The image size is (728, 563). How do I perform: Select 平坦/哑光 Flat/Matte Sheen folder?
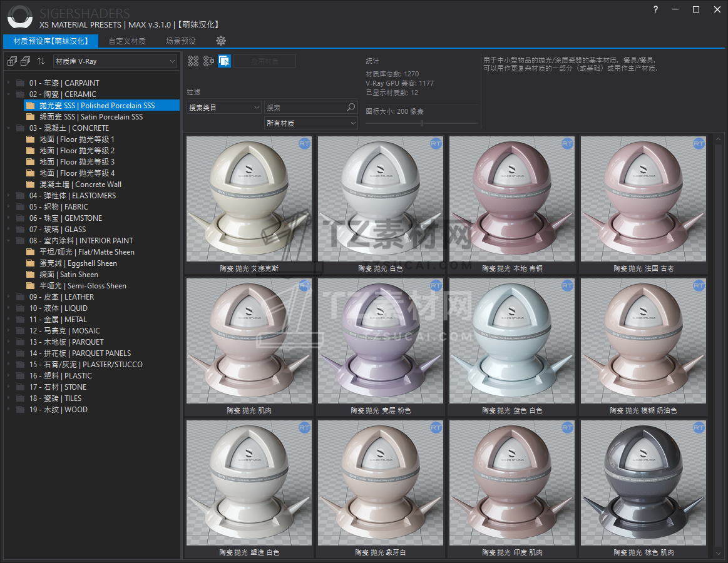(86, 252)
